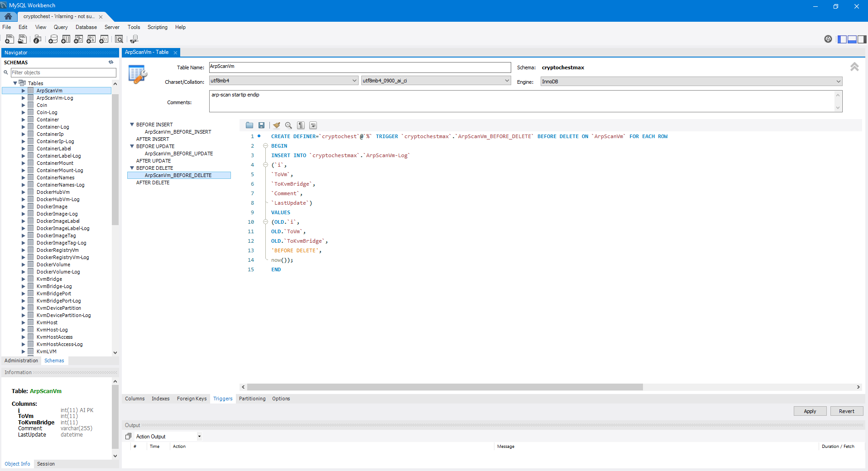868x471 pixels.
Task: Switch to the Partitioning tab
Action: click(252, 399)
